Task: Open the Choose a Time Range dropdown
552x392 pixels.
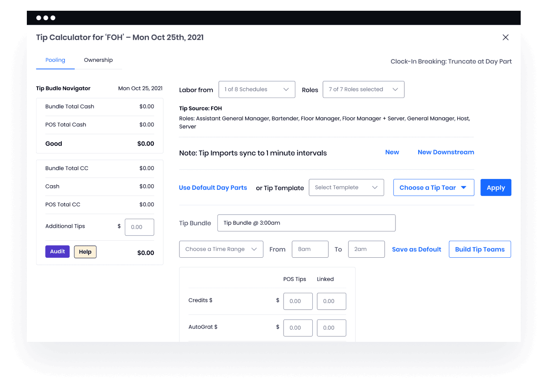Action: [221, 249]
